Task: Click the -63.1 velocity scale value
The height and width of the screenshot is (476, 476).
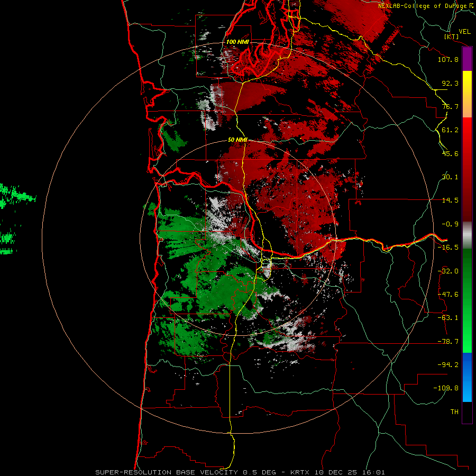Action: click(x=448, y=318)
